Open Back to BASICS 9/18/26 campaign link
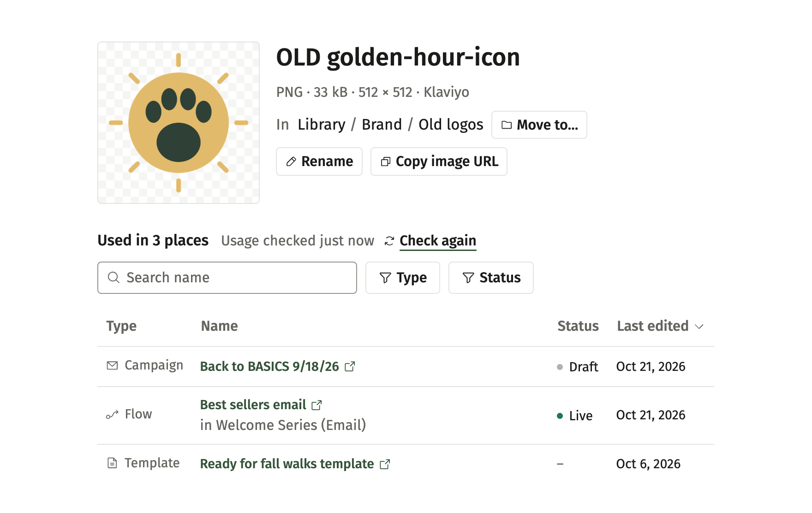812x513 pixels. tap(269, 366)
